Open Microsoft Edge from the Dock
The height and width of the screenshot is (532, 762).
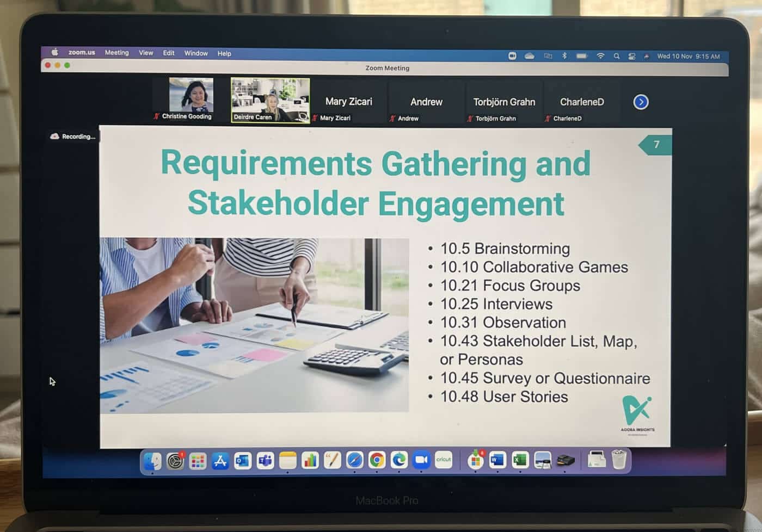coord(399,461)
